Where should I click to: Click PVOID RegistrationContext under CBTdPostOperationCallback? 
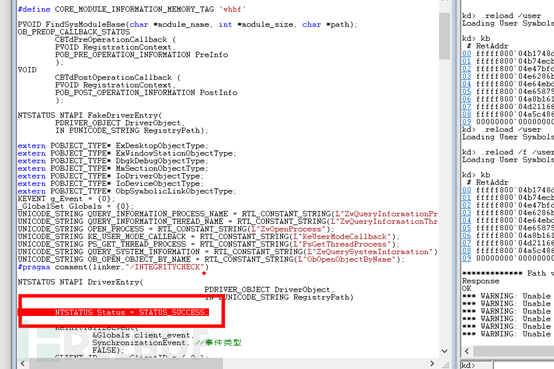click(x=115, y=85)
